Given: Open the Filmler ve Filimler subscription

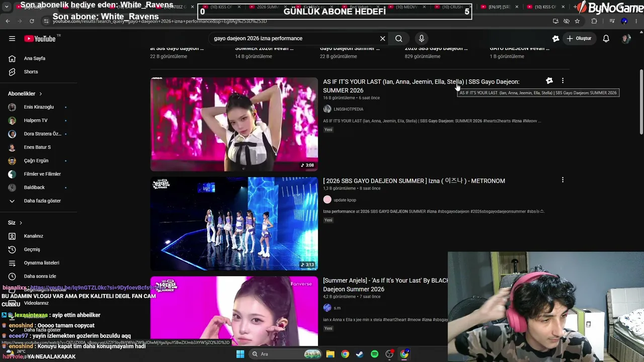Looking at the screenshot, I should point(38,174).
